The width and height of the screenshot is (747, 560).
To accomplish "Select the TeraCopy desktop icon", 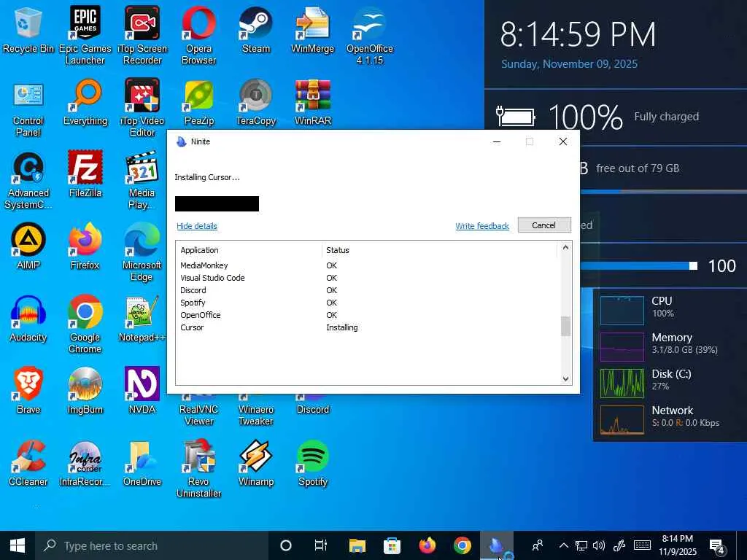I will tap(256, 102).
